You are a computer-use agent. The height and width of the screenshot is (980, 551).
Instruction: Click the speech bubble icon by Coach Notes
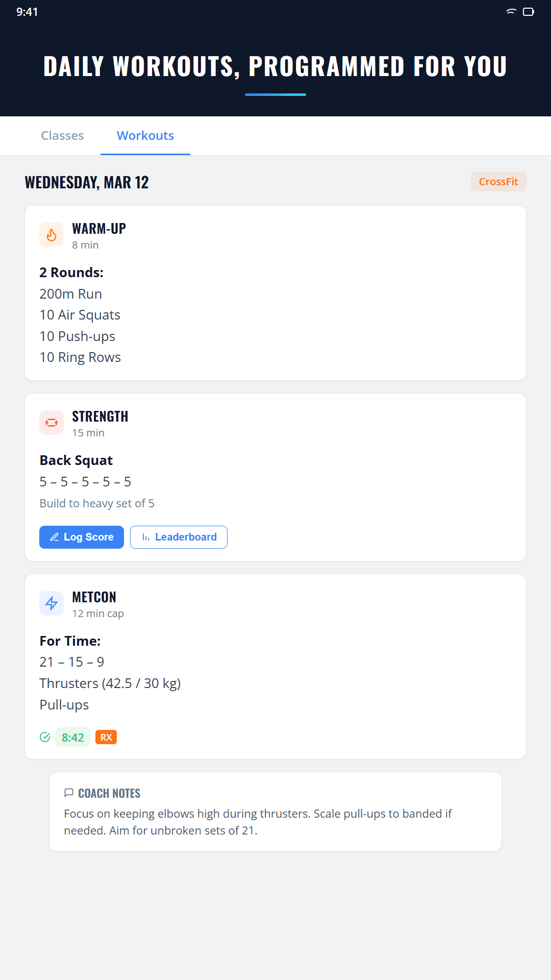pos(69,793)
